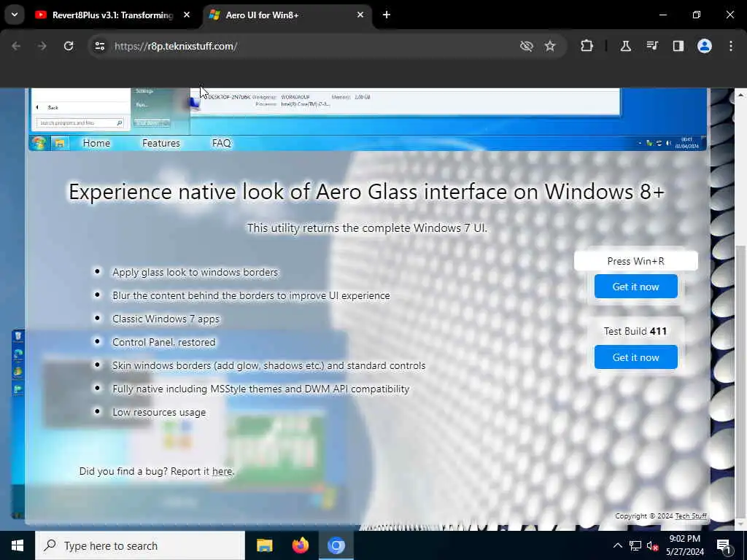Open the notification center icon
Viewport: 747px width, 560px height.
coord(724,545)
